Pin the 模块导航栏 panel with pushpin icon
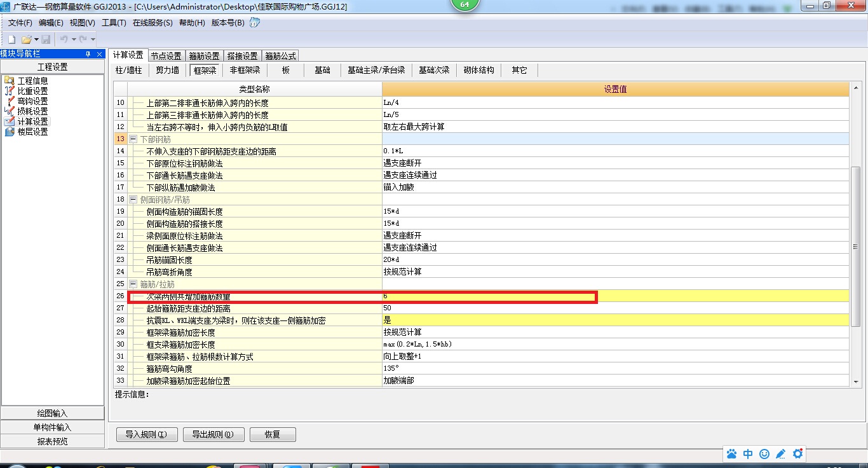 tap(88, 54)
